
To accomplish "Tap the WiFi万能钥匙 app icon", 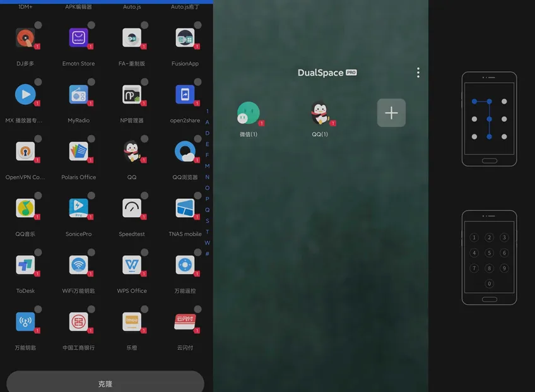I will pyautogui.click(x=78, y=264).
